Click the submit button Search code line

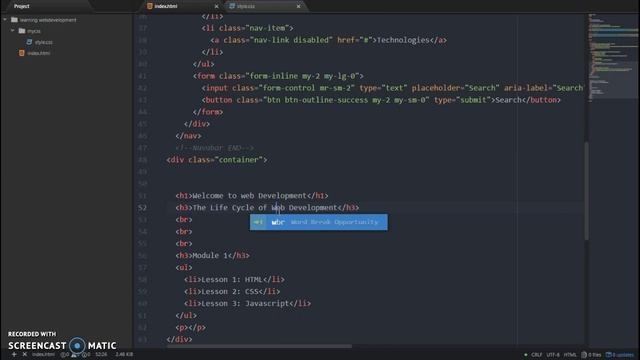click(381, 100)
